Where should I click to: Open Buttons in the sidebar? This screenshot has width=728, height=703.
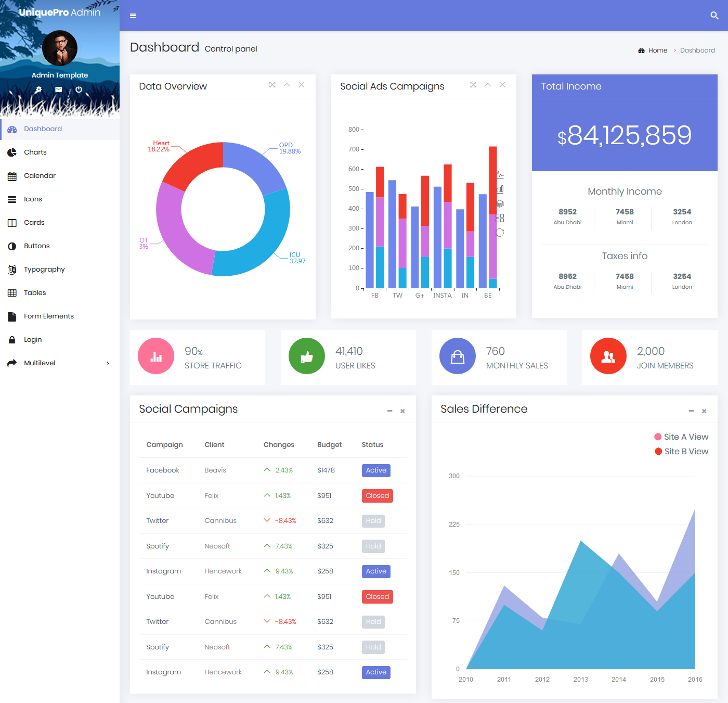pyautogui.click(x=60, y=246)
